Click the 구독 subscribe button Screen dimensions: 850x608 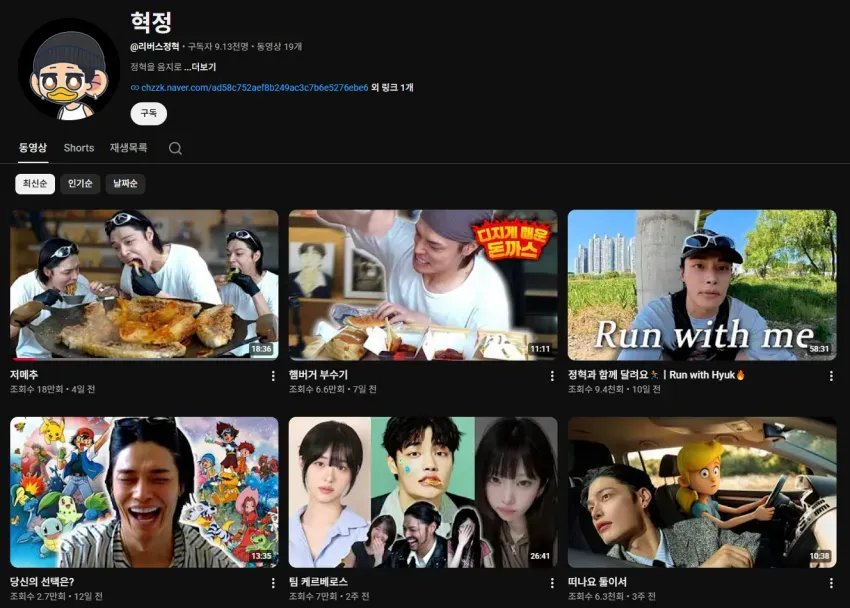(x=149, y=113)
